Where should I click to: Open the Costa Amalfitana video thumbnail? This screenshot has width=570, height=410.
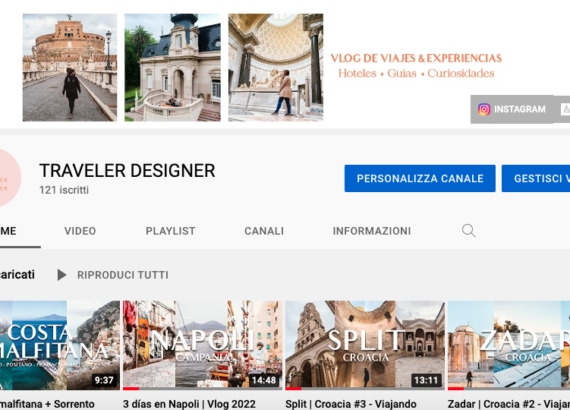[60, 345]
